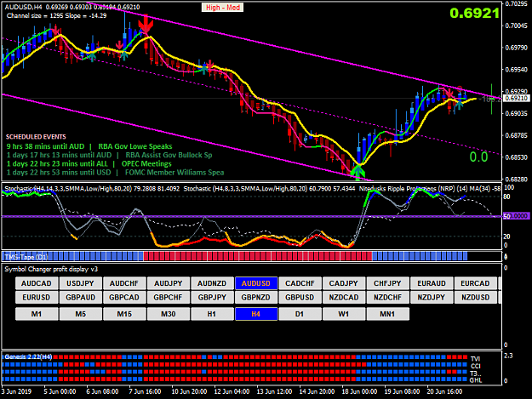Select the NZDCAD symbol button
Screen dimensions: 532x399
344,298
